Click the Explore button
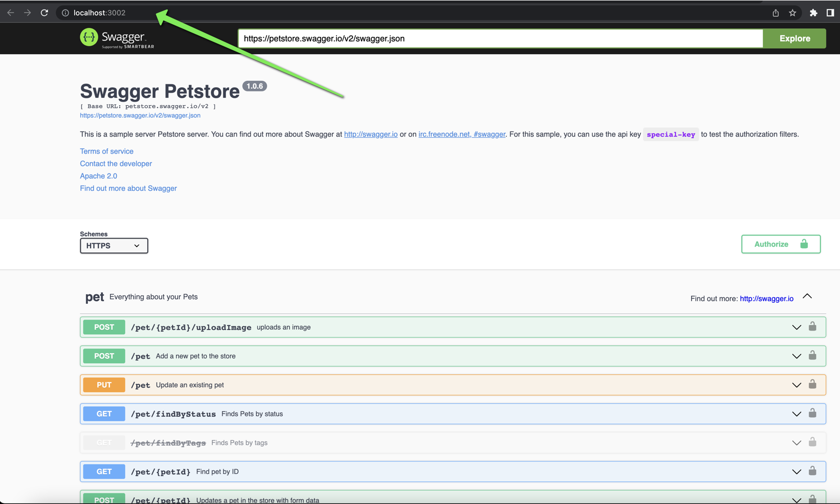Image resolution: width=840 pixels, height=504 pixels. [794, 38]
